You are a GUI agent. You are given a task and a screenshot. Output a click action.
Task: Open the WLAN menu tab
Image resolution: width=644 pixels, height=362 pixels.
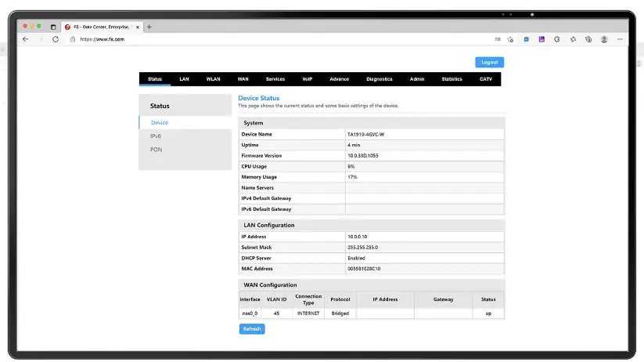[x=213, y=79]
